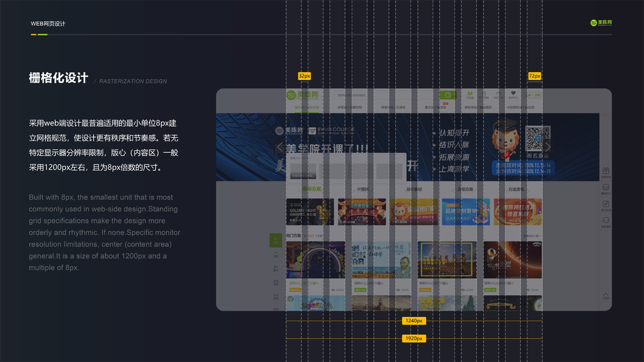The image size is (644, 362).
Task: Go to previous banner slide arrow
Action: 279,147
